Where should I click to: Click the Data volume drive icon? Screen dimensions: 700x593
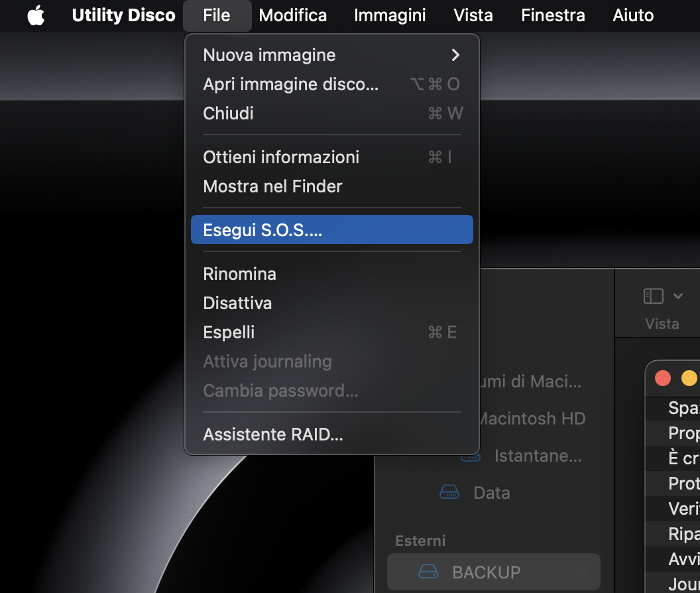(451, 492)
